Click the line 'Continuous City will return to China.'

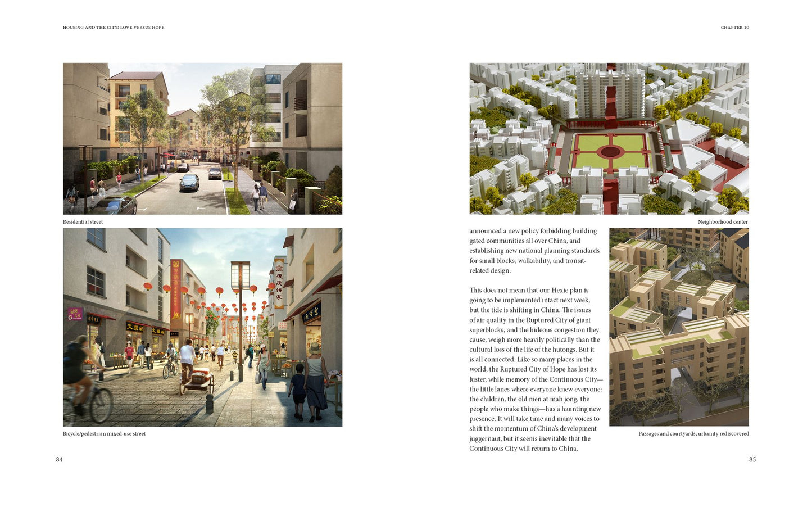click(524, 449)
